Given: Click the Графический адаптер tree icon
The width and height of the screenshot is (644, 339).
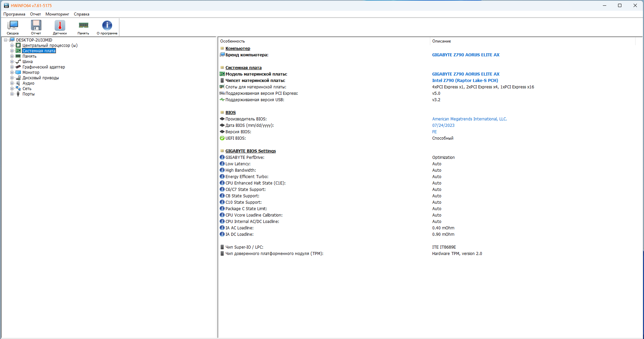Looking at the screenshot, I should tap(18, 67).
